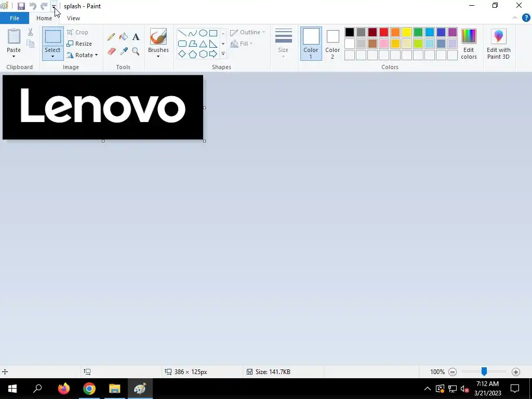Open the Windows Start menu
Image resolution: width=532 pixels, height=399 pixels.
coord(12,389)
